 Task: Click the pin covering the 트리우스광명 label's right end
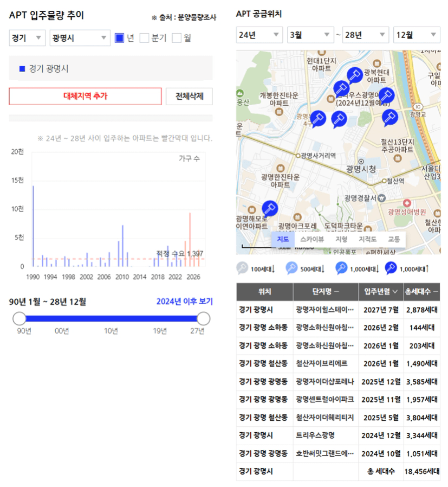pos(386,95)
